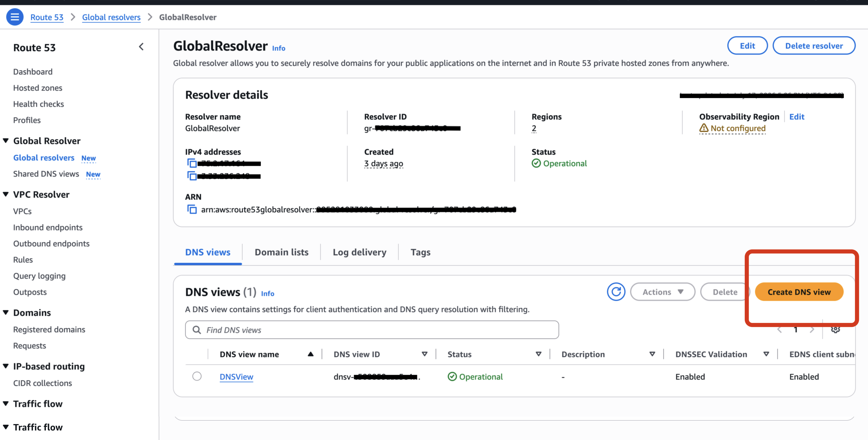Sort by DNS view ID column
The width and height of the screenshot is (868, 440).
click(424, 354)
